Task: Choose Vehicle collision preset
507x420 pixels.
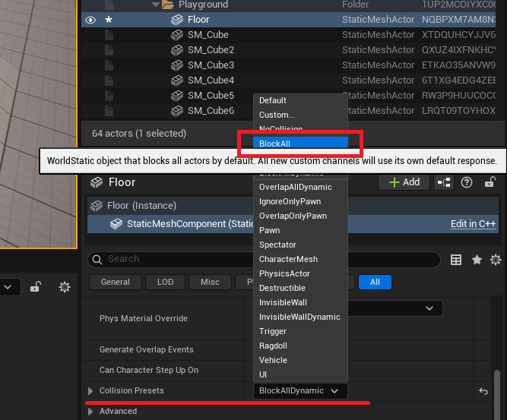Action: click(x=300, y=360)
